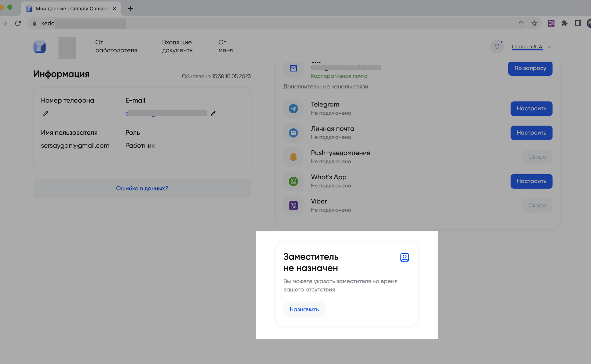Click the Viber channel icon
The image size is (591, 364).
[x=293, y=206]
